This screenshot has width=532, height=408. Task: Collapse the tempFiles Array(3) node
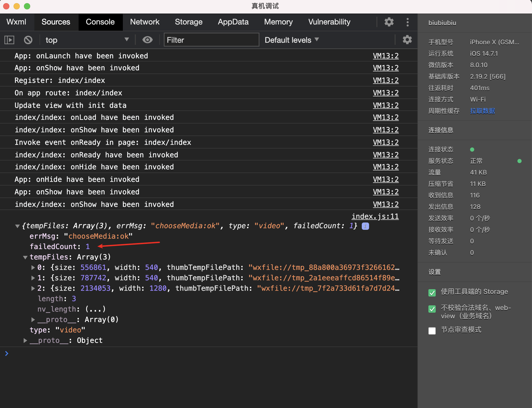25,257
